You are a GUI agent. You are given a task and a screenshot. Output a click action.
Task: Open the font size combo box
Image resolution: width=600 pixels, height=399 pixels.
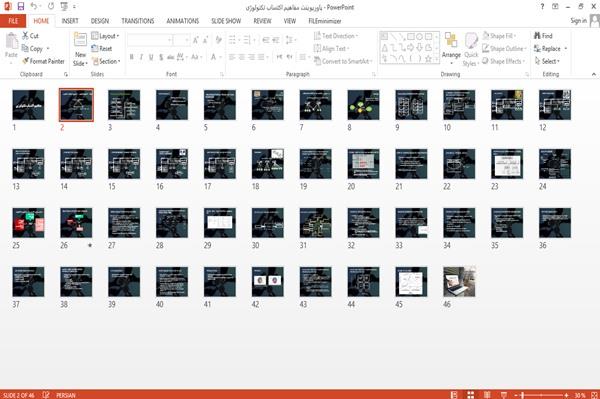[181, 40]
